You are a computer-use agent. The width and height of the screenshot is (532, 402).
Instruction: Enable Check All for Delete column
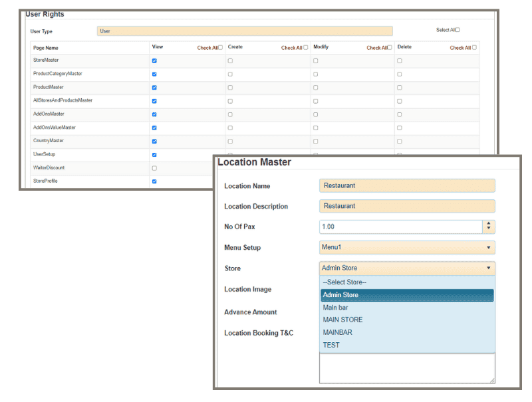click(474, 48)
